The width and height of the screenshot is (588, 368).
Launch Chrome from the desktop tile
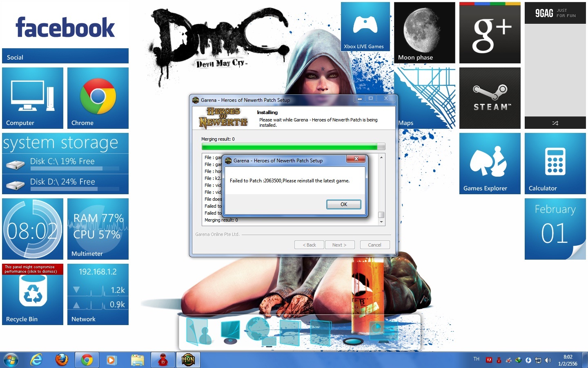98,98
